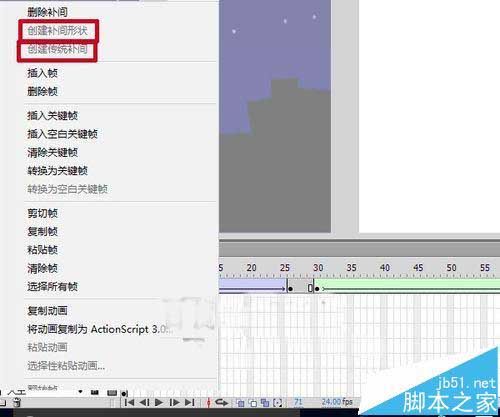
Task: Click frame 30 on timeline ruler
Action: point(318,268)
